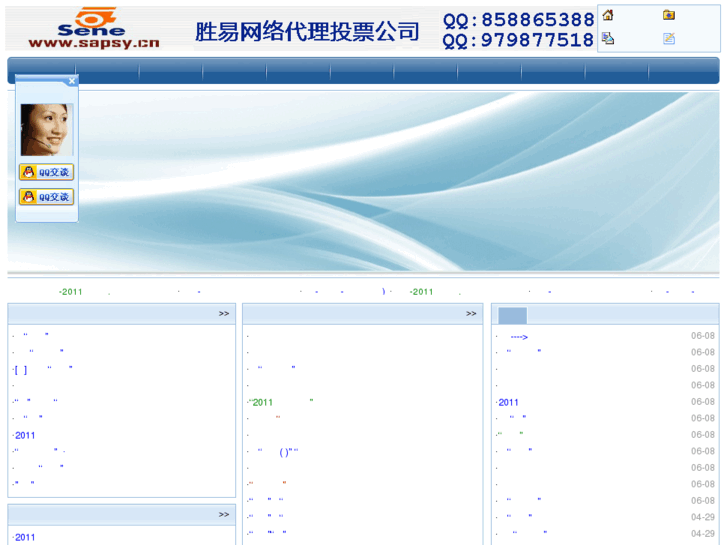Start chat with upper QQ交谈 button
This screenshot has height=545, width=727.
[46, 172]
